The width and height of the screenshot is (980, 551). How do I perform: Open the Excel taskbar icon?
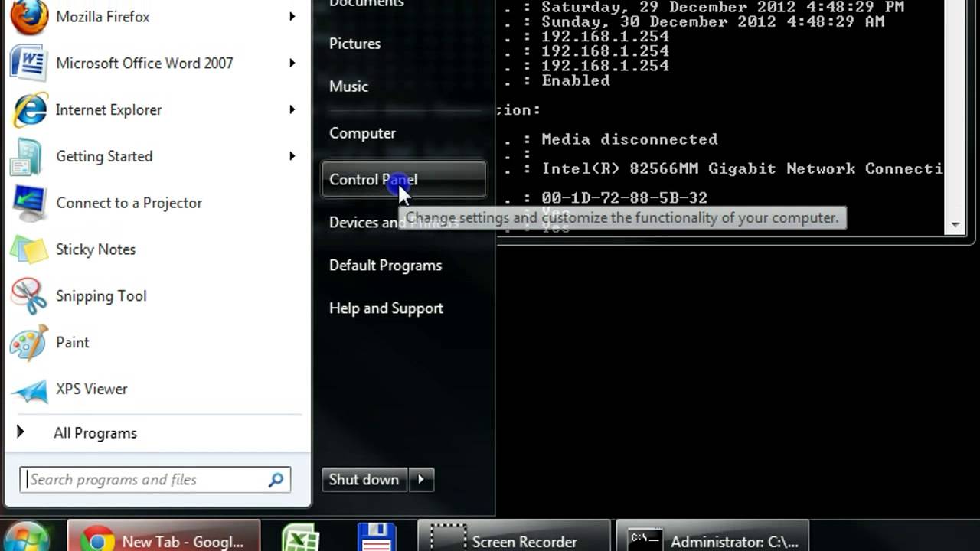coord(299,538)
